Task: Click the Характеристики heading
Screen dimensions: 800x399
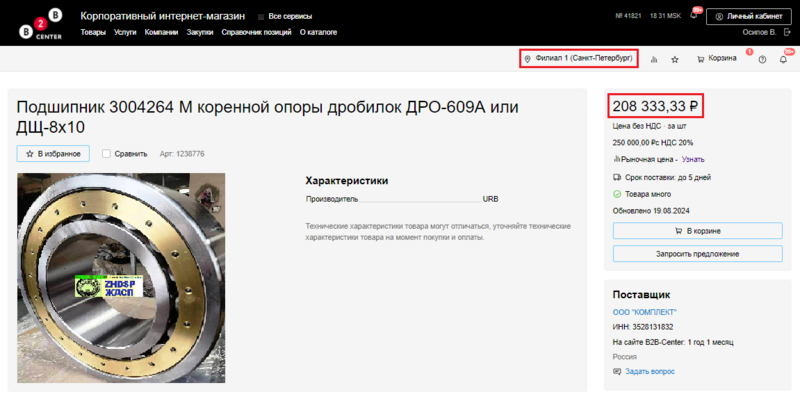Action: point(346,181)
